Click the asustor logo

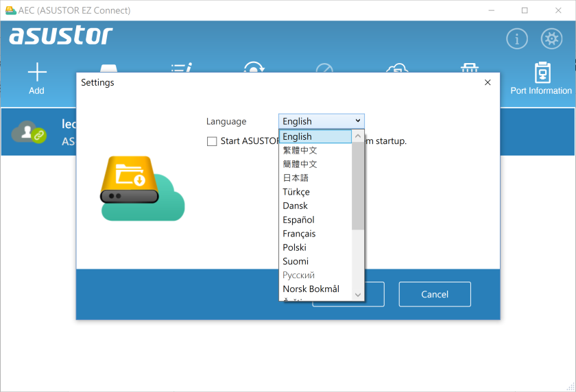[x=61, y=36]
